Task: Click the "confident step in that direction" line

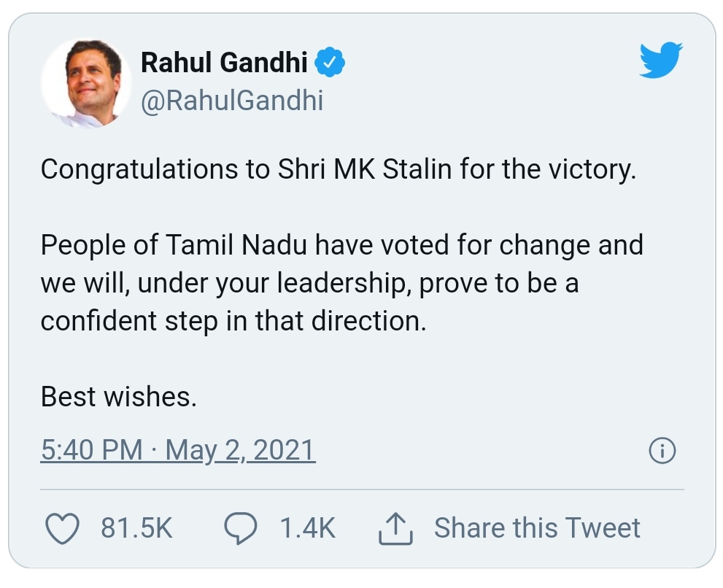Action: click(x=233, y=321)
